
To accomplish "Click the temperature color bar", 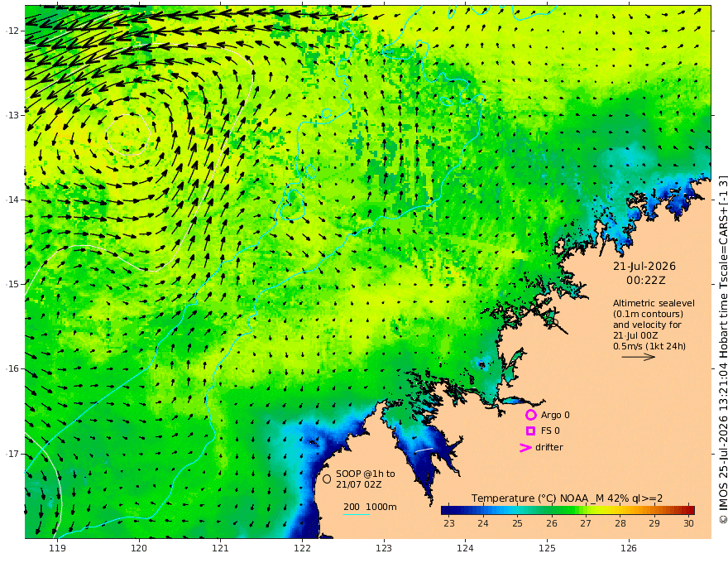I will coord(568,510).
